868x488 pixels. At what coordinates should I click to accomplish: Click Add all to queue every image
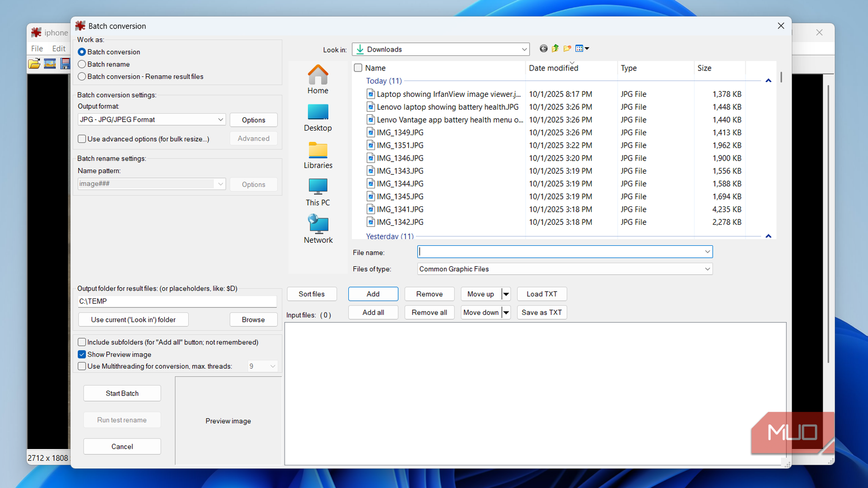(373, 312)
